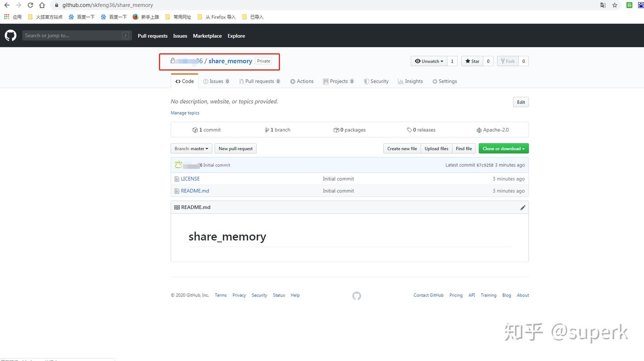
Task: Click the pencil icon to edit README.md
Action: [x=522, y=208]
